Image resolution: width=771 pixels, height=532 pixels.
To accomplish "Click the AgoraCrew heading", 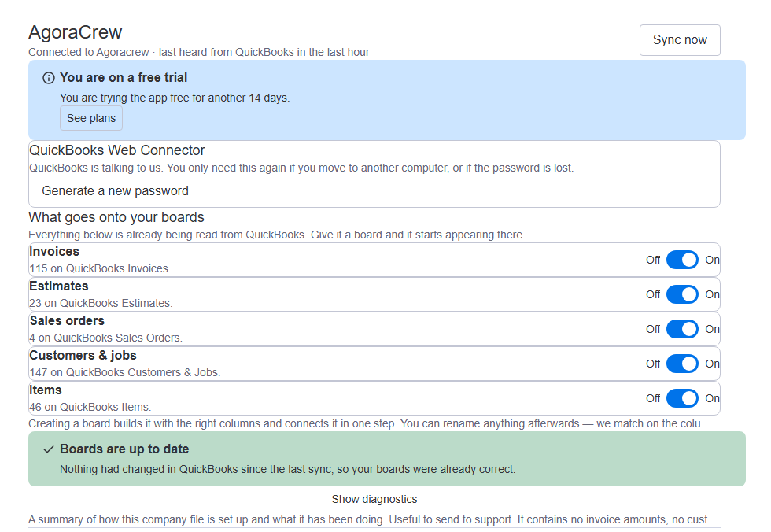I will point(76,32).
